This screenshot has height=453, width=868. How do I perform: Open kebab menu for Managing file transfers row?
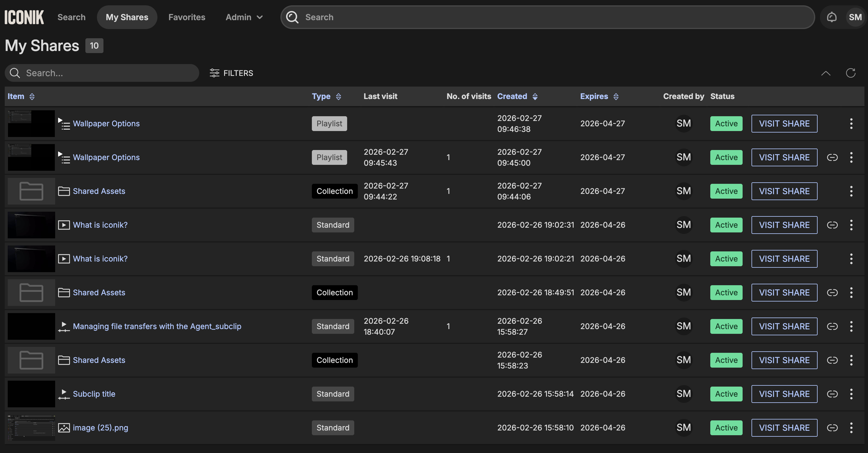point(851,326)
